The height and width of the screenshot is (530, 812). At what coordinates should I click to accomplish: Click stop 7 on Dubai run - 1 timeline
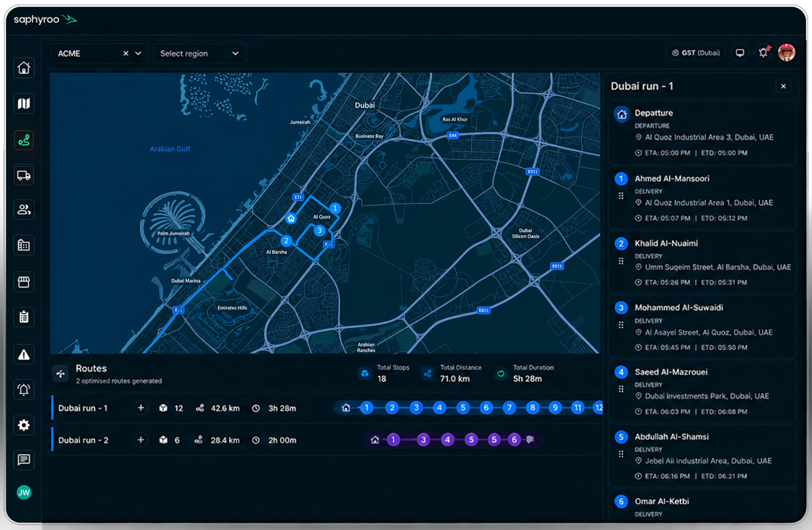pyautogui.click(x=509, y=408)
